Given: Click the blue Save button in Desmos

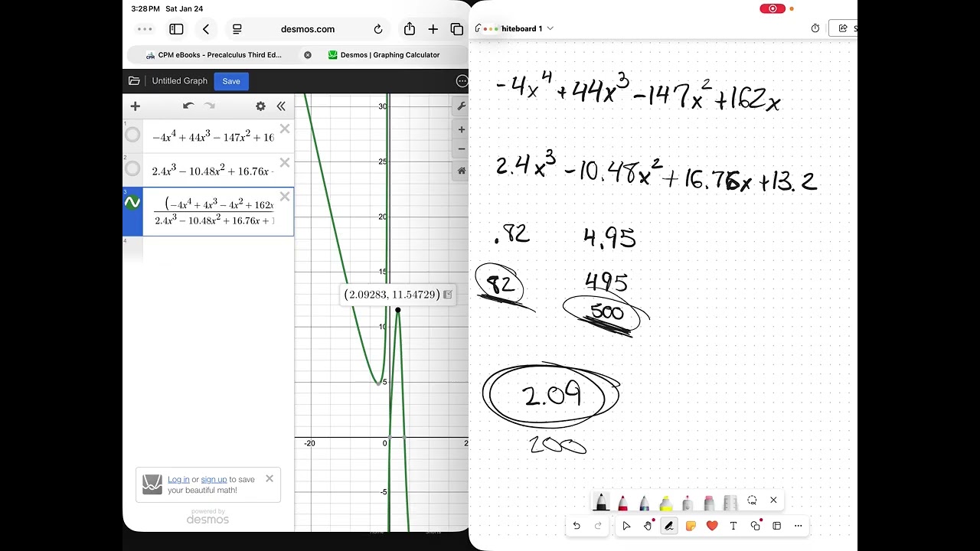Looking at the screenshot, I should tap(231, 81).
